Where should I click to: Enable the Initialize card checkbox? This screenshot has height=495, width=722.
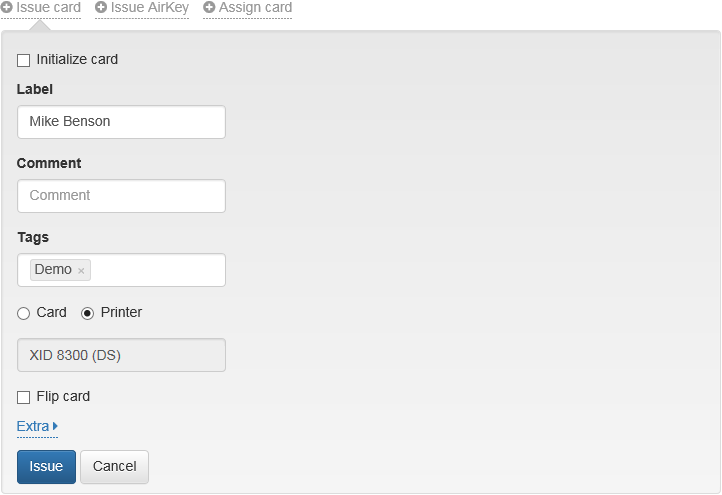tap(23, 60)
